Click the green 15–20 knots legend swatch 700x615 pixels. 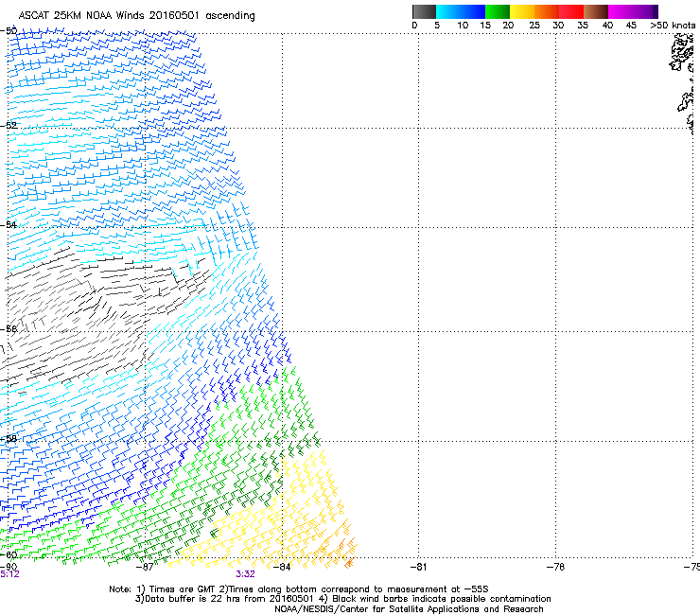(498, 11)
